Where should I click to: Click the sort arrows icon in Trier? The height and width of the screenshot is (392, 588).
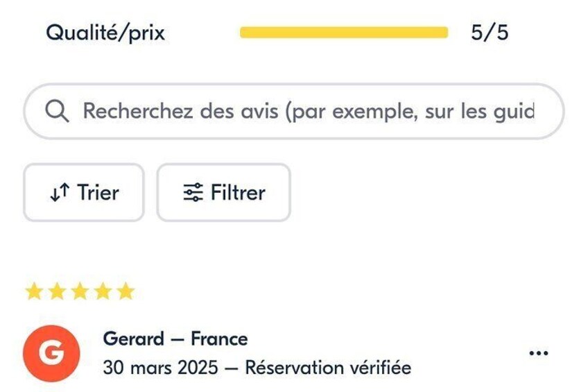pos(60,193)
